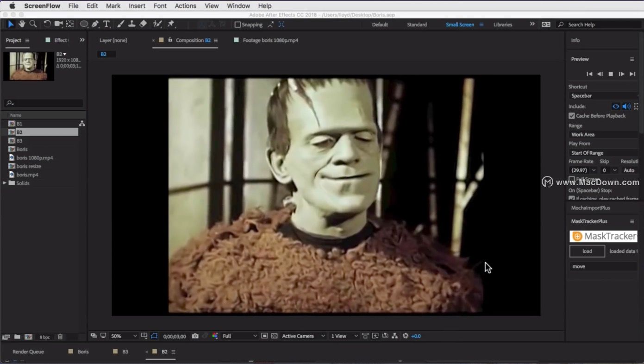The width and height of the screenshot is (644, 364).
Task: Open Interpret Footage icon in Project panel
Action: tap(6, 337)
